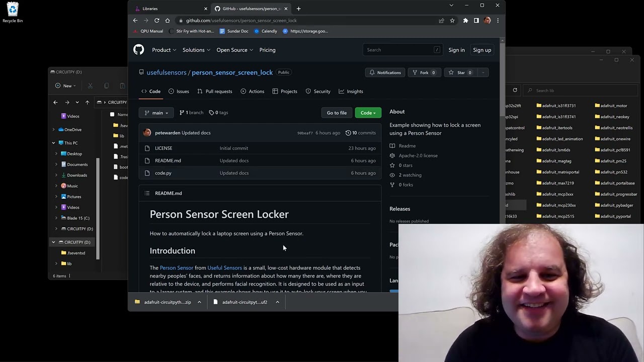
Task: Close the GitHub browser tab
Action: [x=286, y=9]
